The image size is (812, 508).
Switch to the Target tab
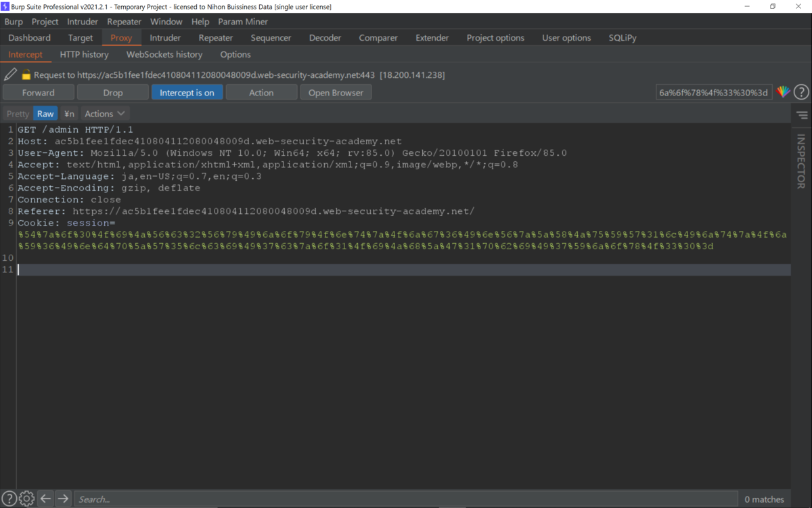pos(81,38)
